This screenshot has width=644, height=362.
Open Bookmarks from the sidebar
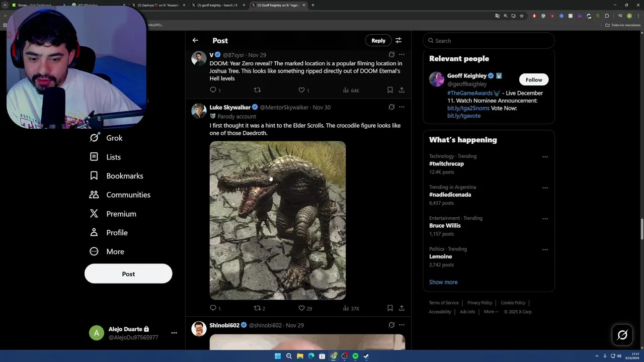tap(116, 176)
